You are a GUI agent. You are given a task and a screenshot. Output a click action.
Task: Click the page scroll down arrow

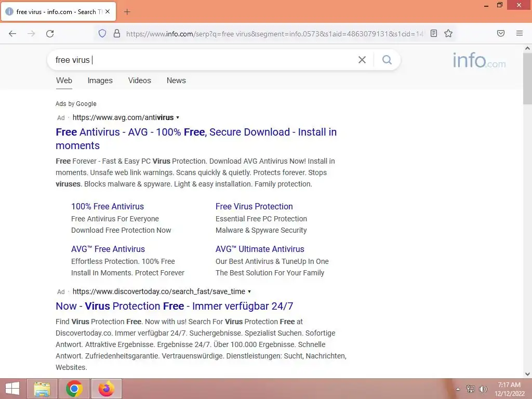(x=528, y=374)
